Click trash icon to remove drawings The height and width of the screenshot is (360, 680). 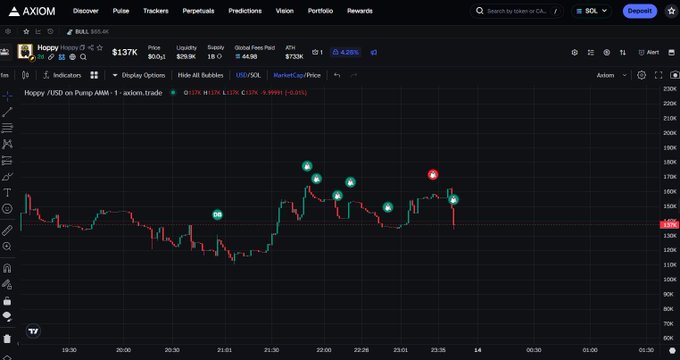[7, 338]
